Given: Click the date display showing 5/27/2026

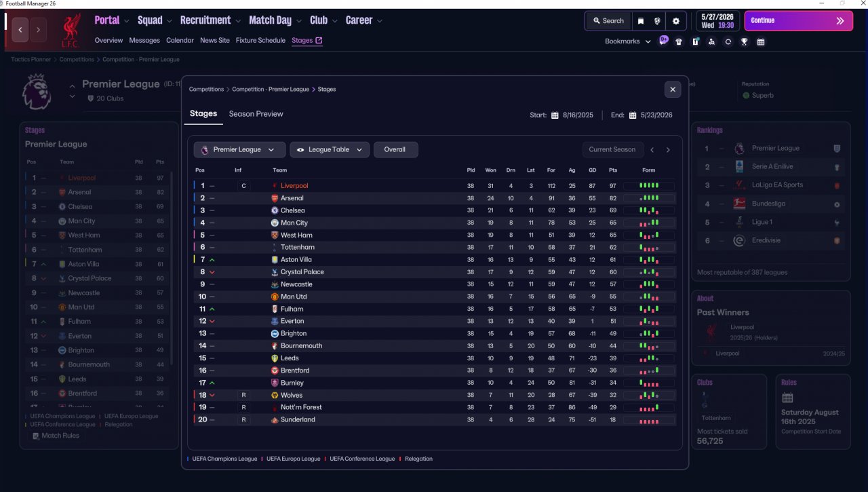Looking at the screenshot, I should pyautogui.click(x=717, y=21).
